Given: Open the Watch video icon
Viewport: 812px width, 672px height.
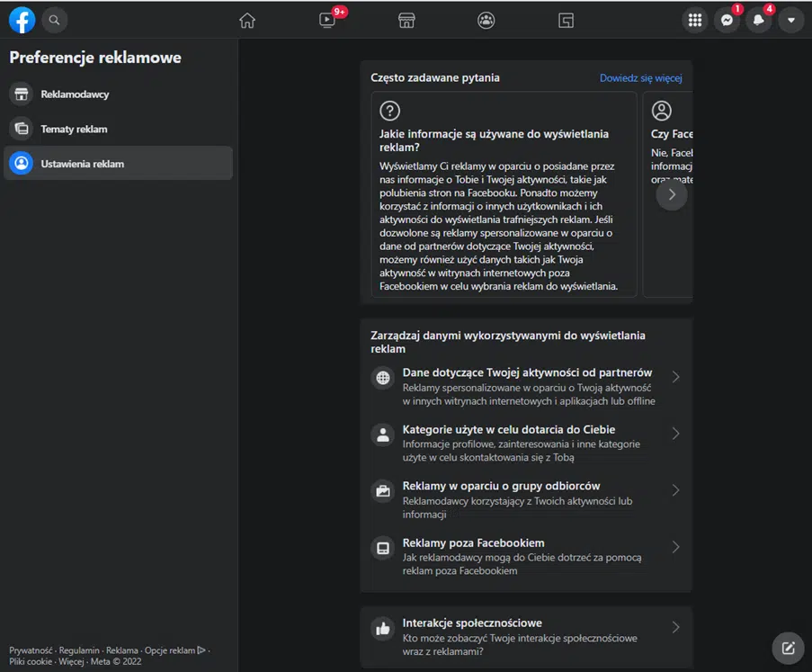Looking at the screenshot, I should pos(327,20).
